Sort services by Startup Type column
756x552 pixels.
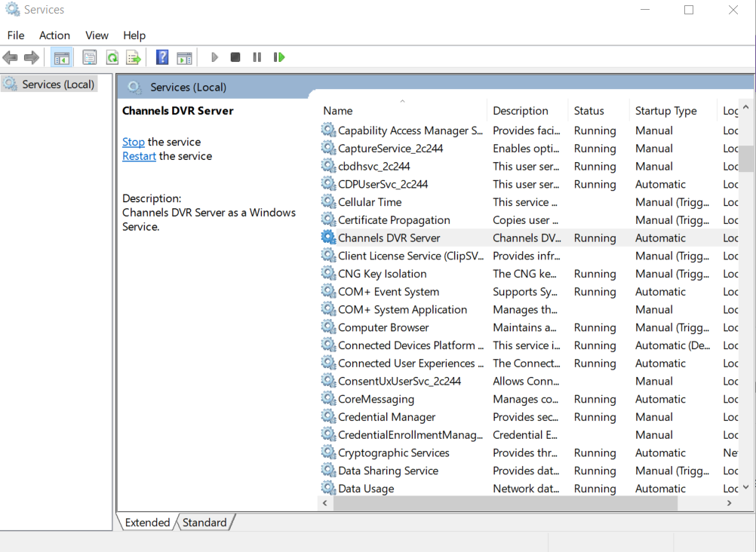click(x=668, y=110)
